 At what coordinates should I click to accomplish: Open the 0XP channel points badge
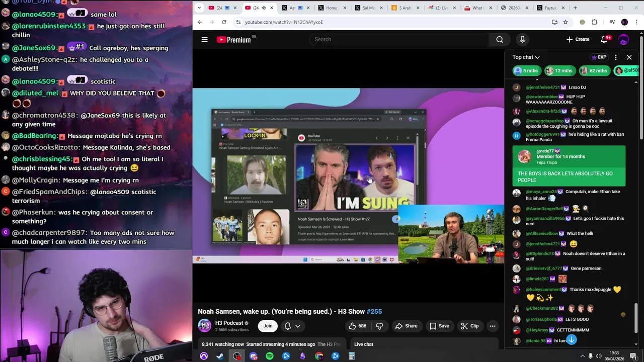tap(599, 57)
